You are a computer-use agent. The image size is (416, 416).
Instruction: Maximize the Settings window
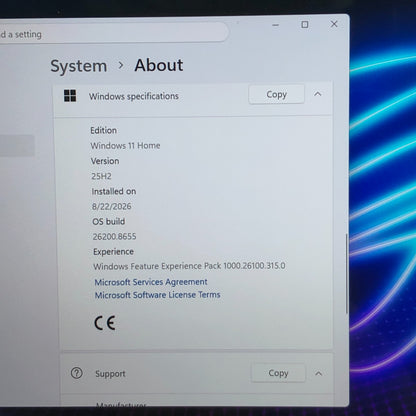(x=305, y=24)
